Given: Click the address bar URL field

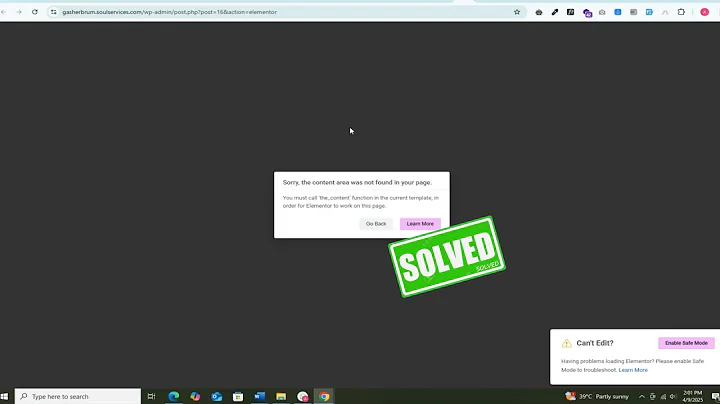Looking at the screenshot, I should pos(285,12).
